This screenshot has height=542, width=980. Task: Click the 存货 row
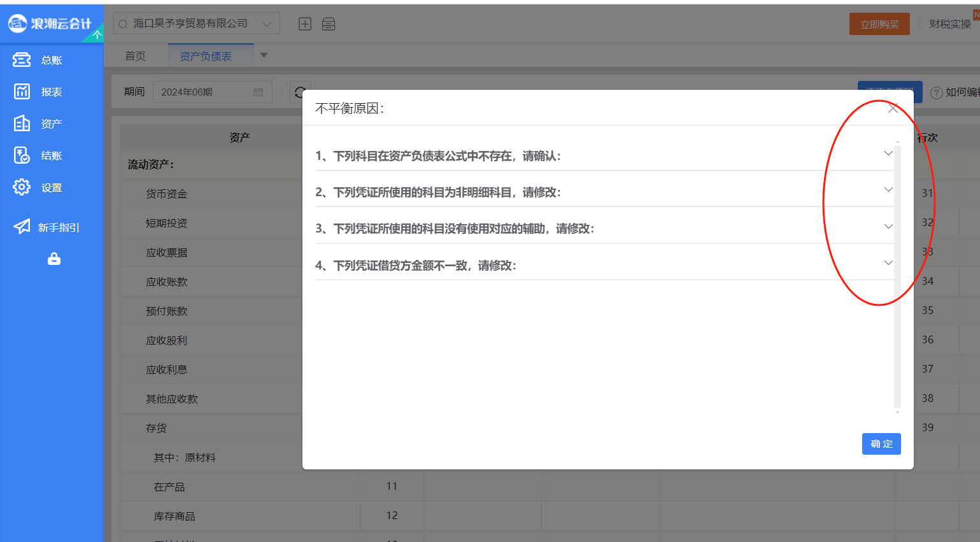point(156,428)
